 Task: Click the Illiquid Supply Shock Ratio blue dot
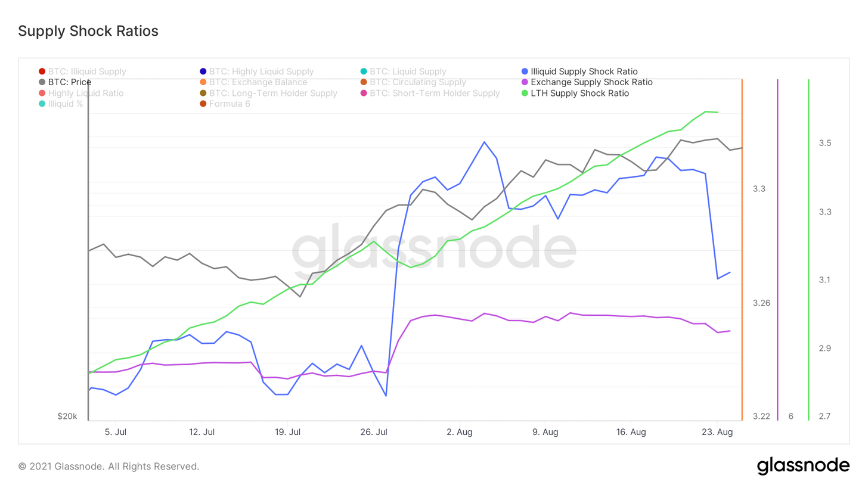(x=525, y=72)
